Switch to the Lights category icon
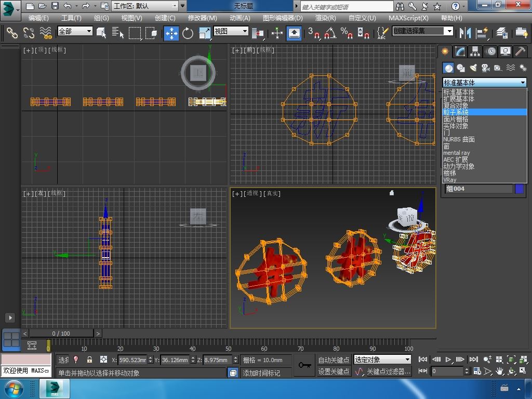 click(473, 68)
